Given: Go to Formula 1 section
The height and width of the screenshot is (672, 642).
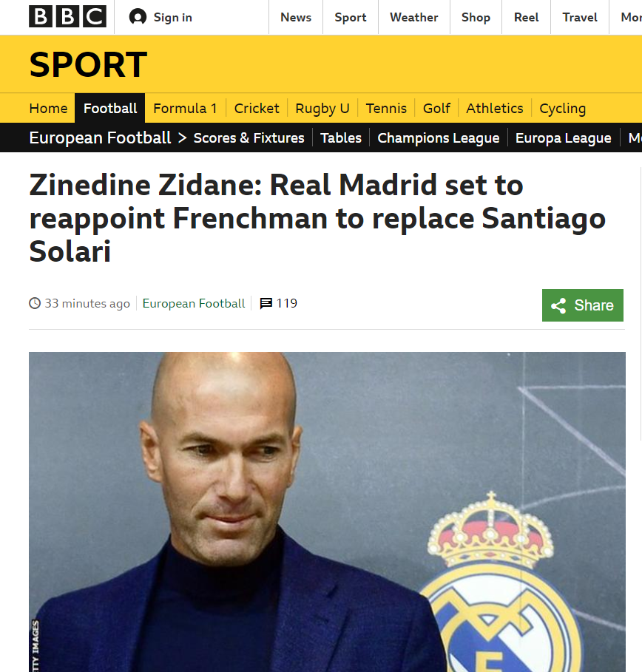Looking at the screenshot, I should tap(185, 108).
